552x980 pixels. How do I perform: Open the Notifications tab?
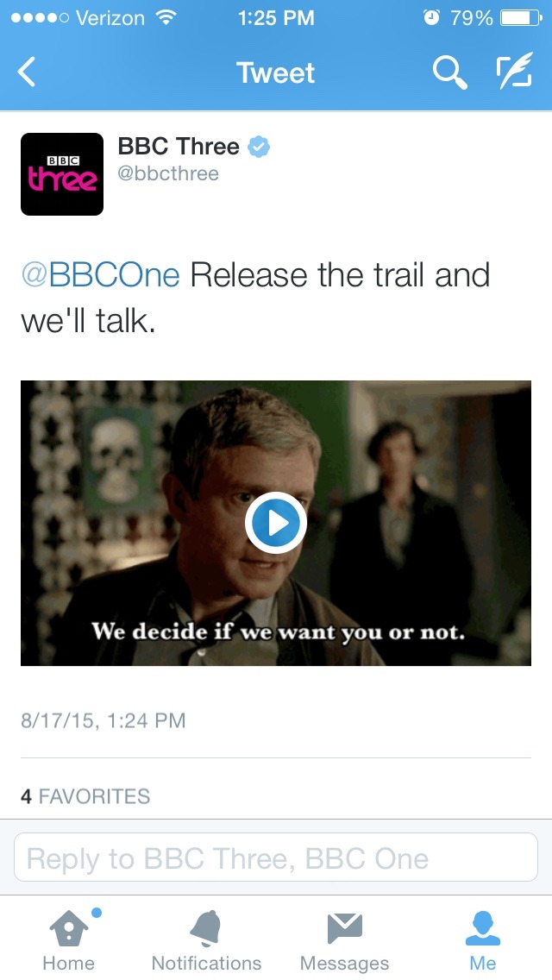pyautogui.click(x=206, y=940)
